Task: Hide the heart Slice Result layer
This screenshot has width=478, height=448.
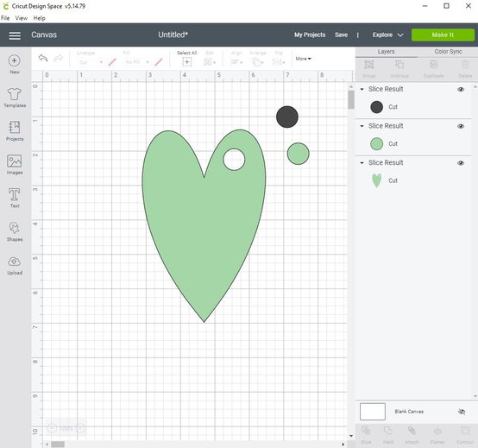Action: pyautogui.click(x=461, y=163)
